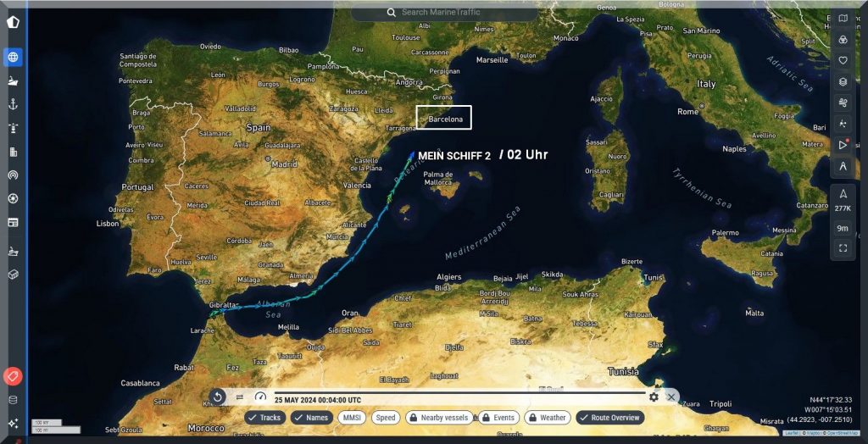This screenshot has height=444, width=868.
Task: Open the Live Map globe icon
Action: coord(13,58)
